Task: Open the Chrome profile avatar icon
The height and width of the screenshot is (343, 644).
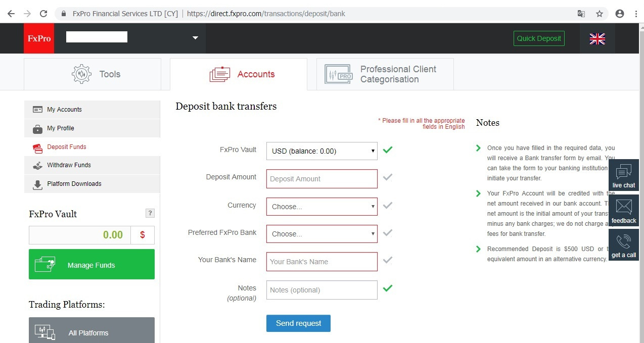Action: coord(620,14)
